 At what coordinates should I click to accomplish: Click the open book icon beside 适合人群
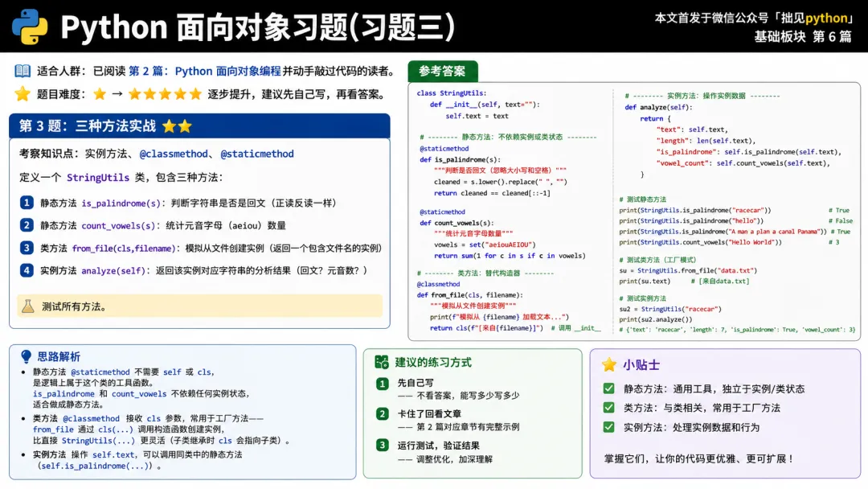[x=23, y=71]
